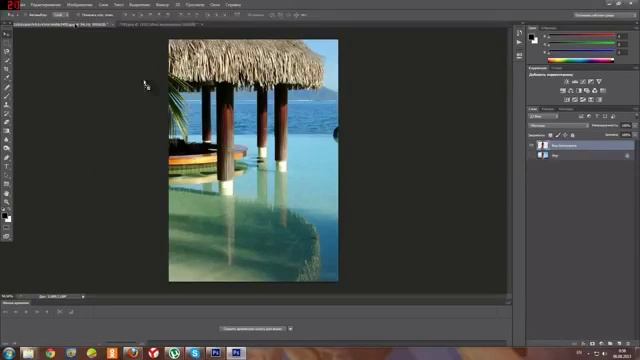Screen dimensions: 640x360
Task: Toggle Quick Mask mode in toolbox
Action: tap(7, 228)
